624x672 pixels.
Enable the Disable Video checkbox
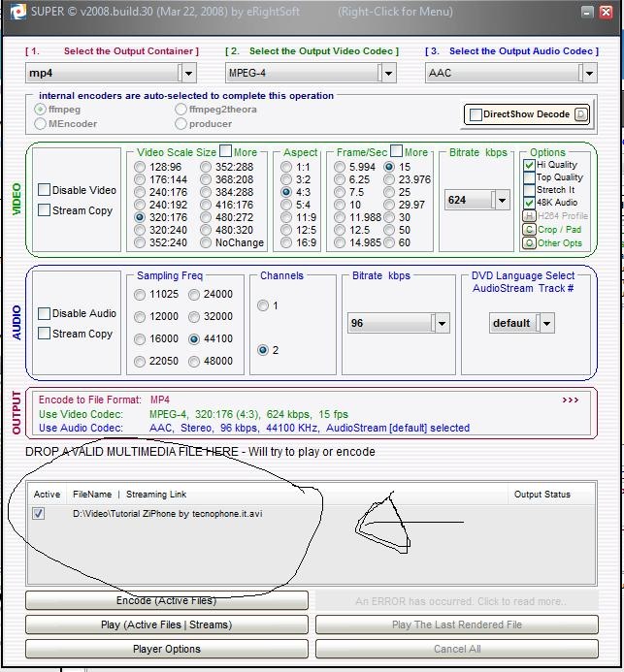pos(45,190)
